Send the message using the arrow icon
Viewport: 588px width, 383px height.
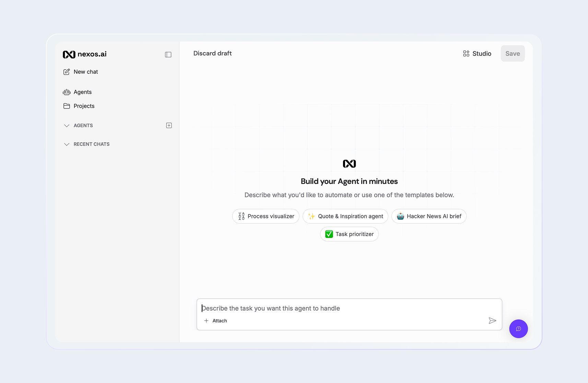(493, 321)
